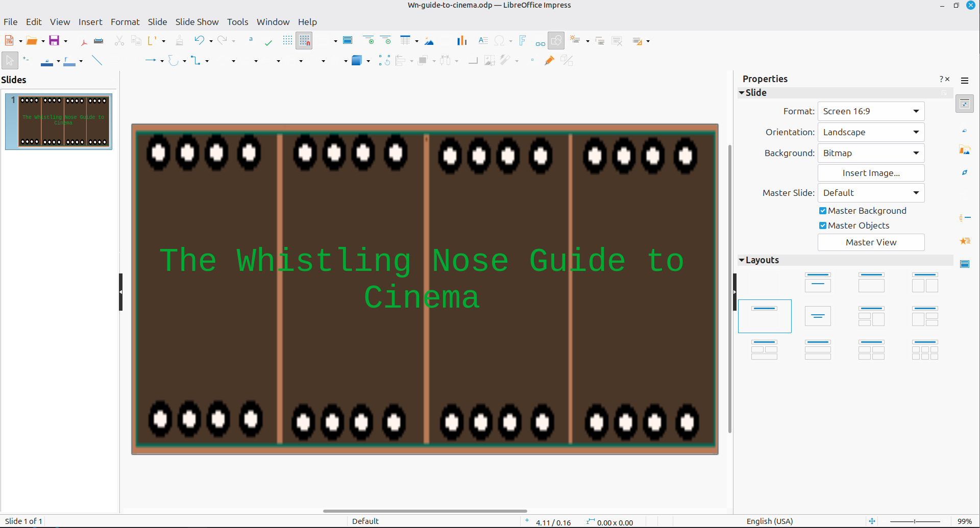Insert Fontwork text
The width and height of the screenshot is (980, 528).
point(523,41)
